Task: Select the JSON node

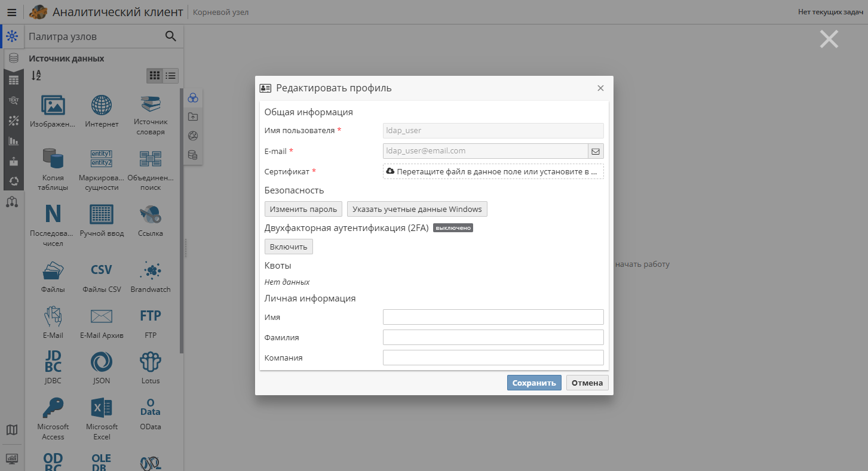Action: [x=102, y=368]
